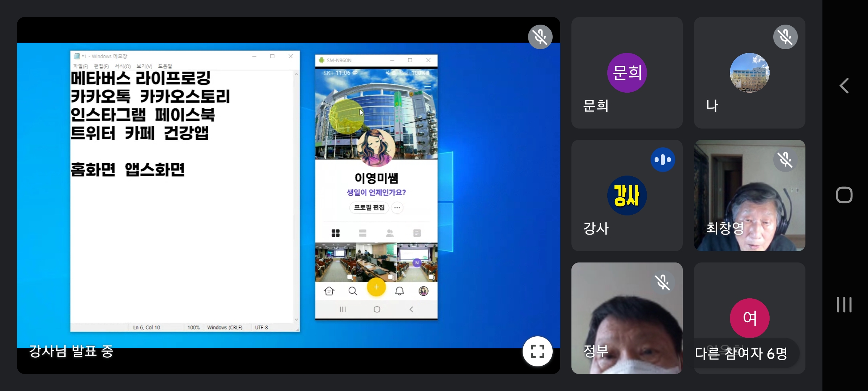Open 보기(V) menu in Notepad
Viewport: 868px width, 391px height.
click(x=144, y=66)
